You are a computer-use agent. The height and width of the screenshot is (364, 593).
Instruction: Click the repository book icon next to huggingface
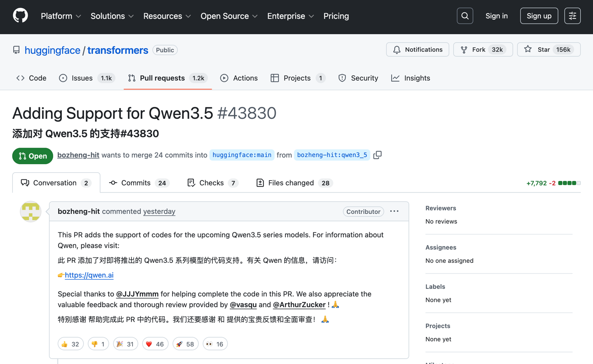point(16,50)
